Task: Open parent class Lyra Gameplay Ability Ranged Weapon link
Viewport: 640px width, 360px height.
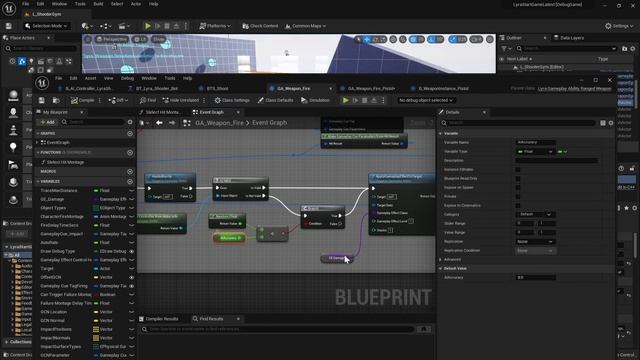Action: 574,89
